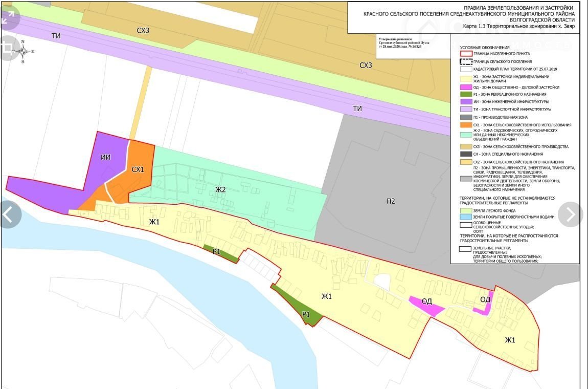Pick the dark gray СН legend swatch
Image resolution: width=588 pixels, height=389 pixels.
click(465, 154)
